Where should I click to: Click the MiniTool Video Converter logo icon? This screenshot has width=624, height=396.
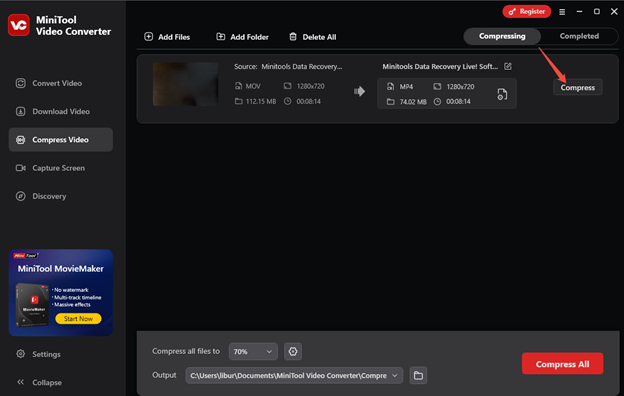click(19, 25)
